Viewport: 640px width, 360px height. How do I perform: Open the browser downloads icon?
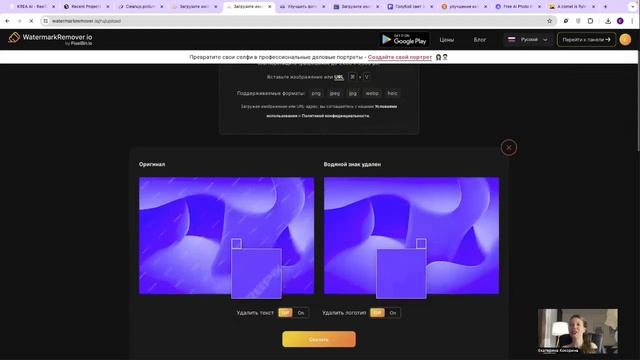click(608, 21)
